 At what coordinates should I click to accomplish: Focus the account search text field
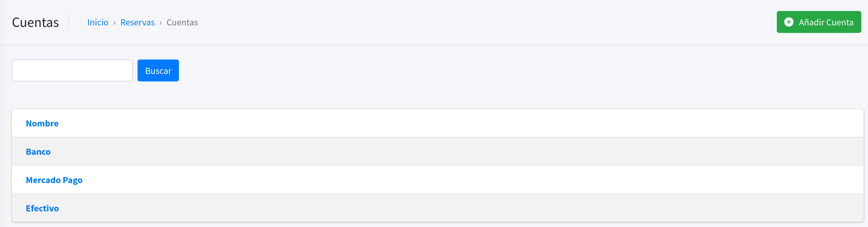[x=72, y=71]
